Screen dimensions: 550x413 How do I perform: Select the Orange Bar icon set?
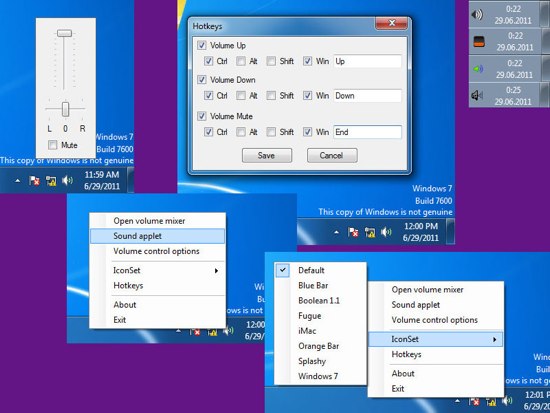tap(320, 346)
